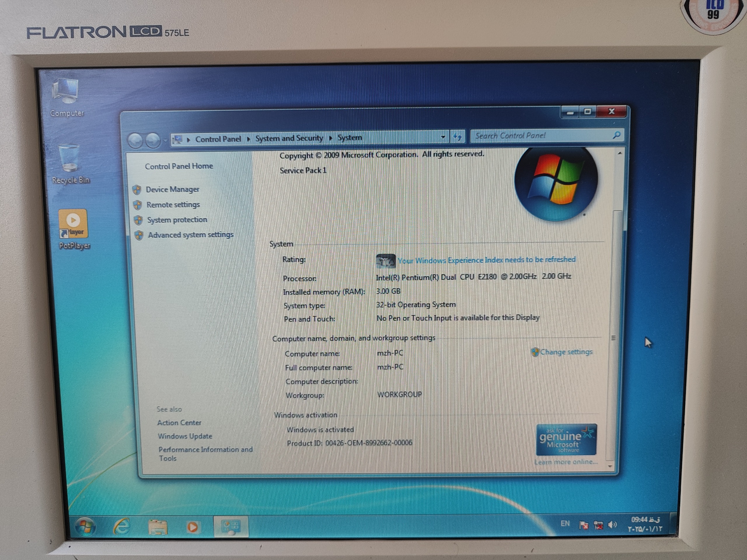Expand arrow after Control Panel breadcrumb
Viewport: 747px width, 560px height.
click(249, 139)
